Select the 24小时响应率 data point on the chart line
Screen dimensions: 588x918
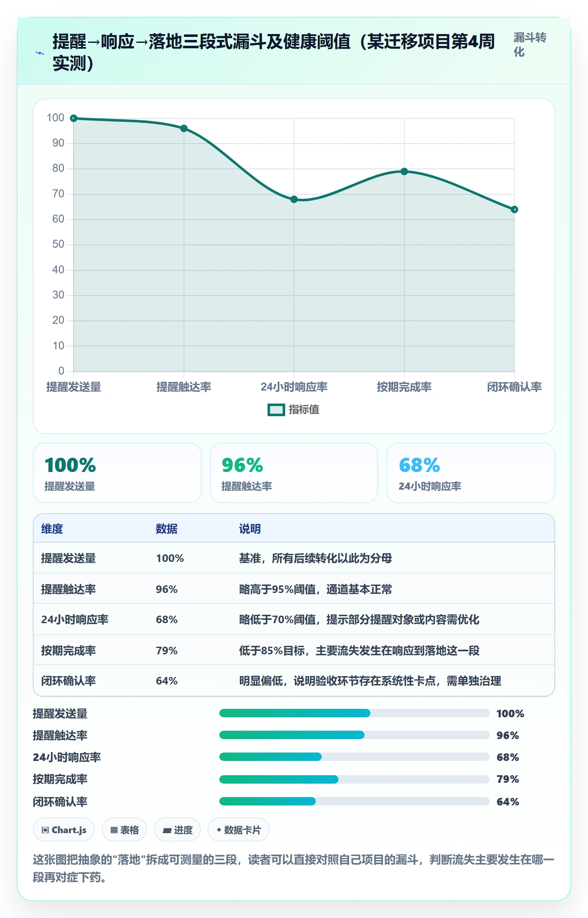pyautogui.click(x=294, y=199)
